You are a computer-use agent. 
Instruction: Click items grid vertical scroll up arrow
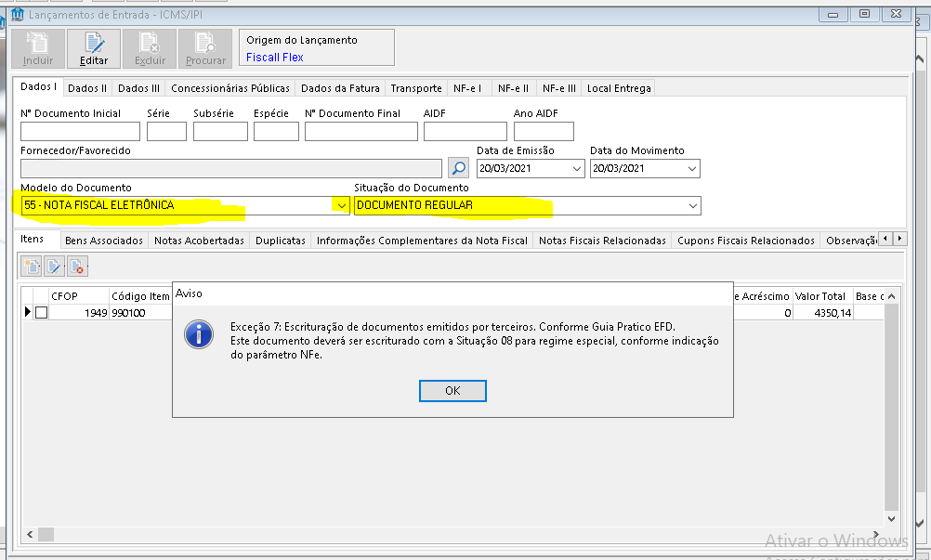pyautogui.click(x=891, y=296)
